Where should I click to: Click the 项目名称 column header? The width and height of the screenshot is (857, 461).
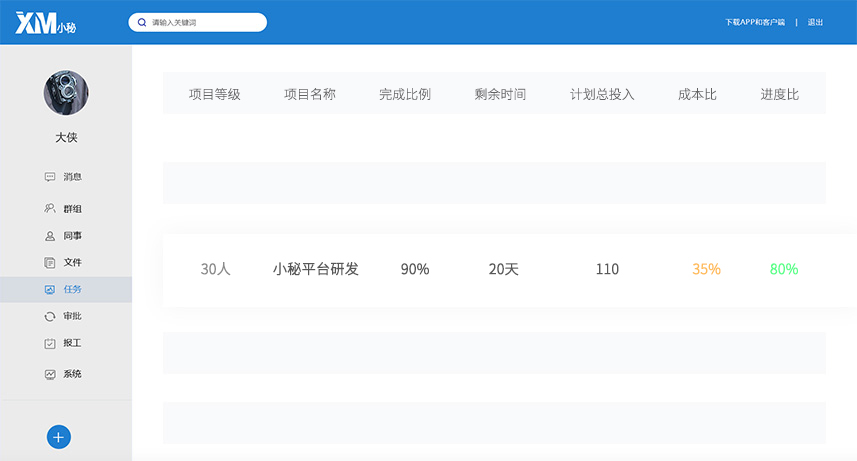pyautogui.click(x=310, y=95)
